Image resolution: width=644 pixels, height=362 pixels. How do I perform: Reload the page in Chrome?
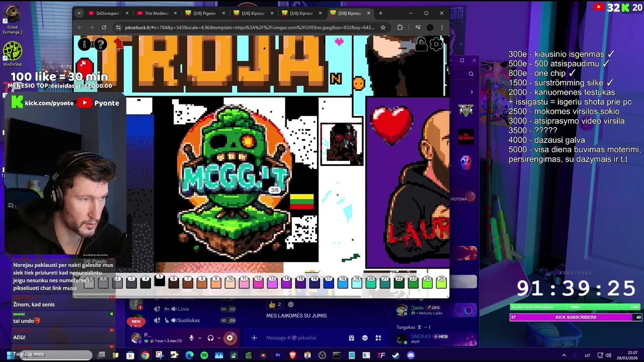pos(104,28)
